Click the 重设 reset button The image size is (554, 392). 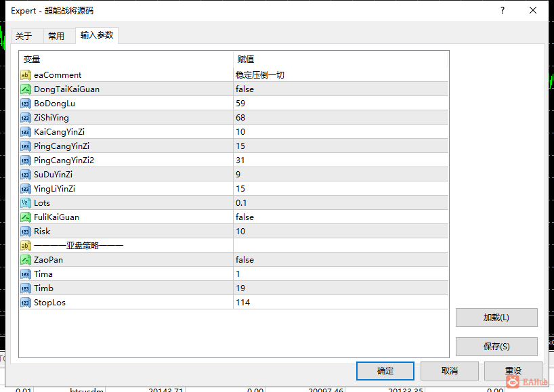(513, 371)
